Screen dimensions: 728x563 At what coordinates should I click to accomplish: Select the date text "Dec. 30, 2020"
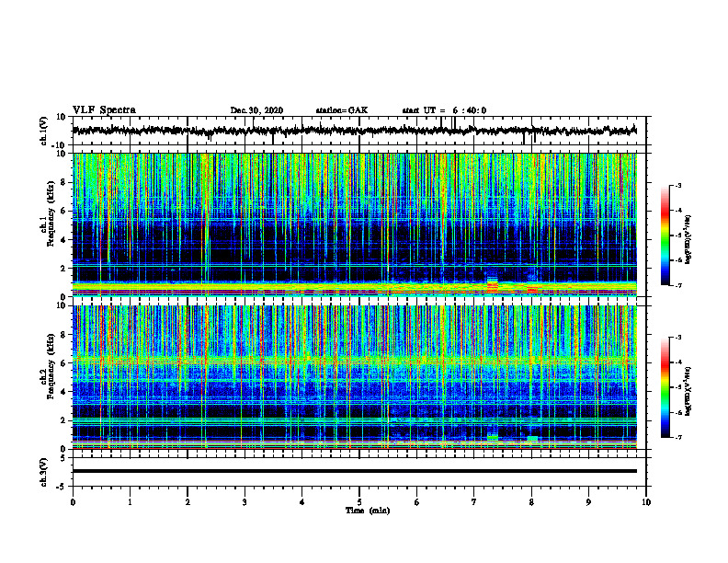click(x=256, y=110)
